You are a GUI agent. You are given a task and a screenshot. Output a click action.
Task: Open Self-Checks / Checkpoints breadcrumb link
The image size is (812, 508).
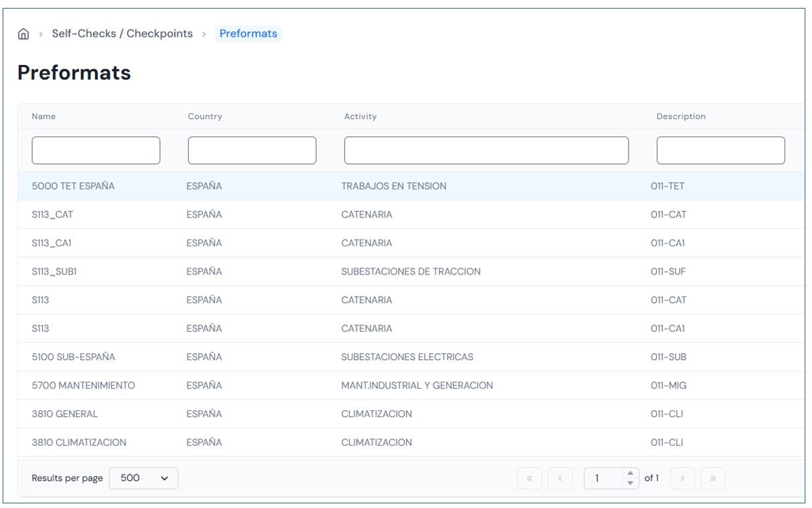point(122,34)
